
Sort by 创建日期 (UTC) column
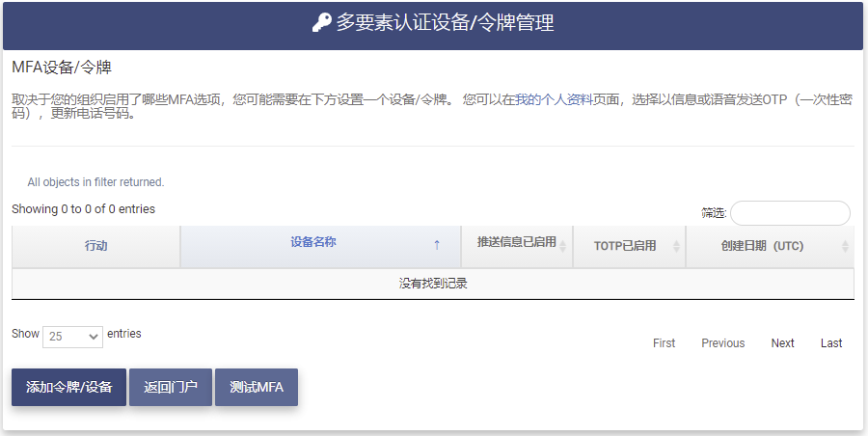pyautogui.click(x=770, y=247)
